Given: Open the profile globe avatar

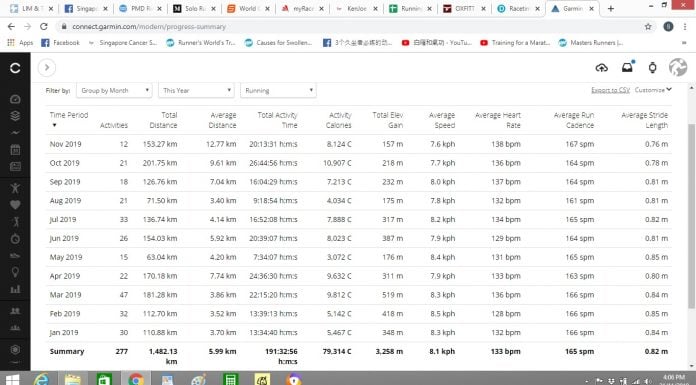Looking at the screenshot, I should pos(678,67).
